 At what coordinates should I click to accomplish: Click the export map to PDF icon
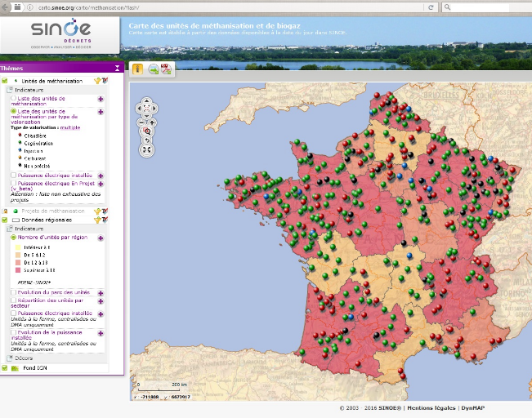166,69
